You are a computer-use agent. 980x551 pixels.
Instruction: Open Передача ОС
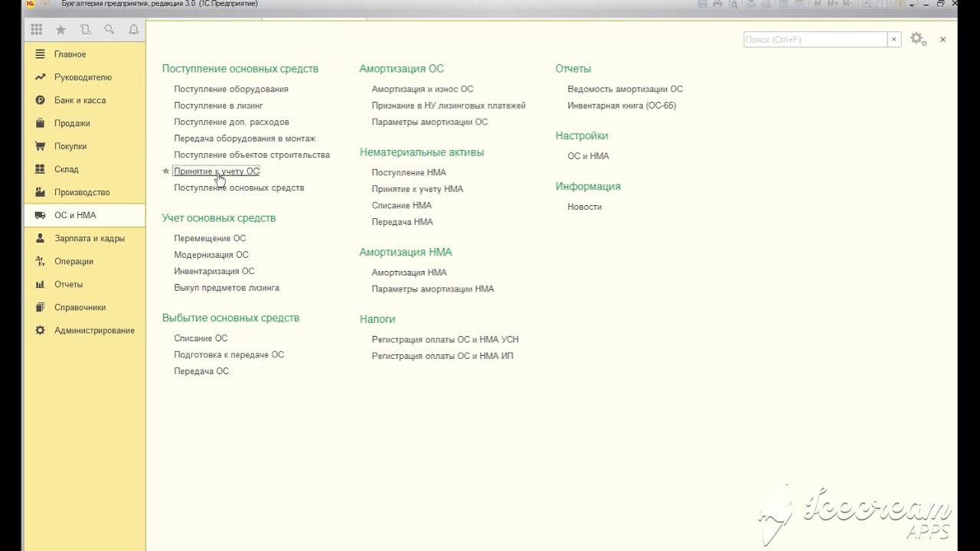coord(201,371)
